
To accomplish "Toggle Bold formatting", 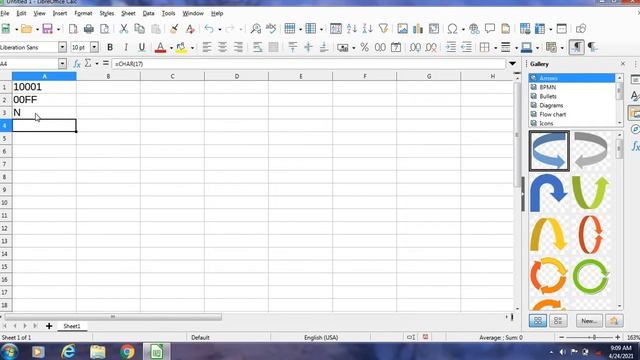I will (x=110, y=47).
